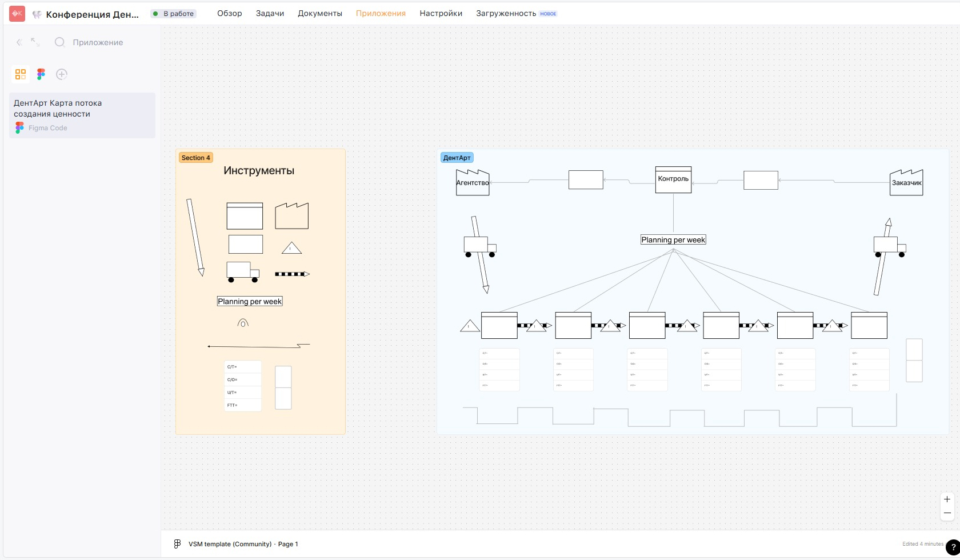Switch to the Обзор tab
This screenshot has height=560, width=960.
[x=230, y=13]
